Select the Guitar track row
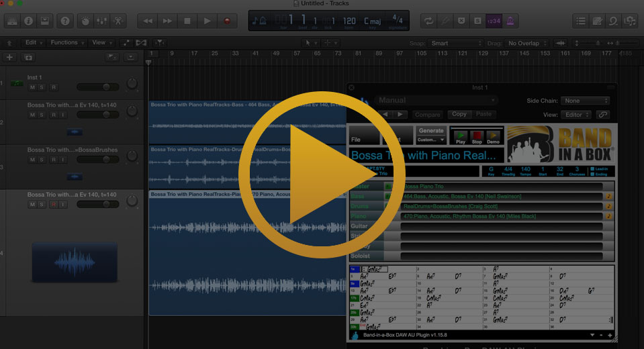 tap(481, 226)
